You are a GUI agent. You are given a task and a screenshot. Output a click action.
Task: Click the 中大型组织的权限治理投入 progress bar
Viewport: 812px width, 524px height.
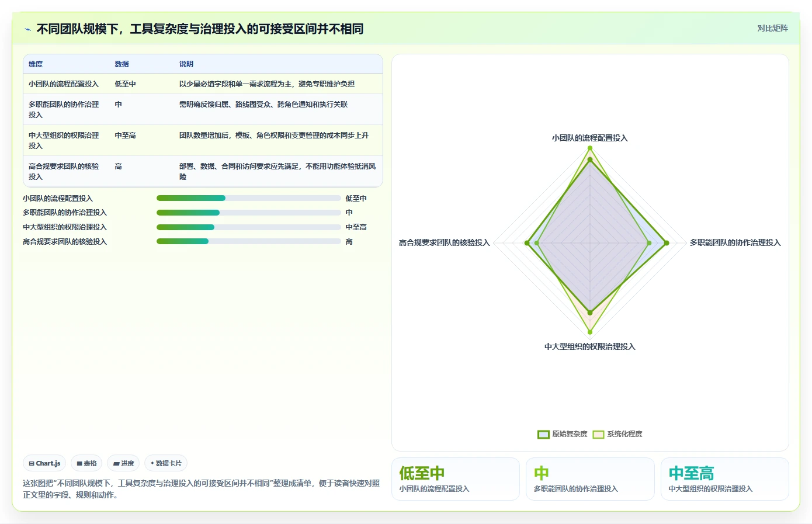248,227
